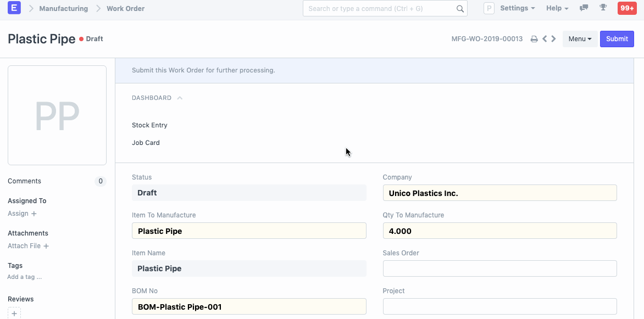Navigate to Work Order breadcrumb
Viewport: 644px width, 319px height.
tap(125, 8)
